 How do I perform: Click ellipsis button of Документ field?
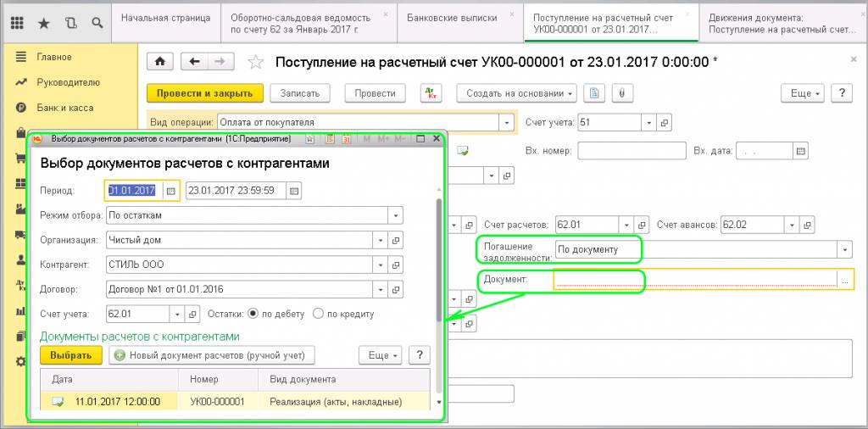845,281
